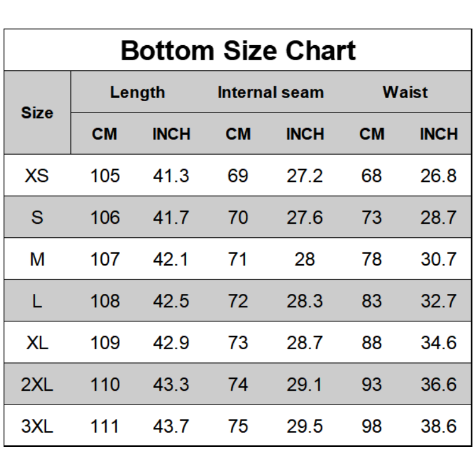Select the 83 waist CM value
This screenshot has height=476, width=476.
[x=371, y=301]
